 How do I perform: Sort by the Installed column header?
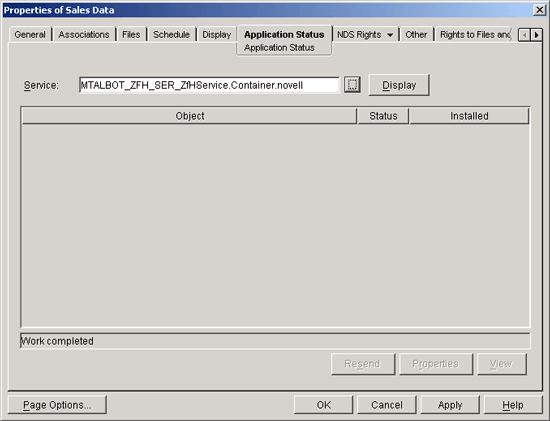[469, 116]
